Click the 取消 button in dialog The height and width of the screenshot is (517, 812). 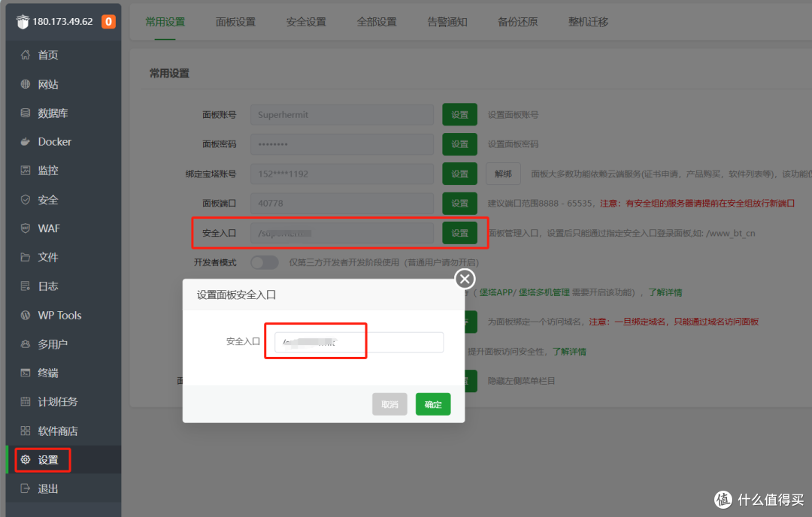(389, 404)
